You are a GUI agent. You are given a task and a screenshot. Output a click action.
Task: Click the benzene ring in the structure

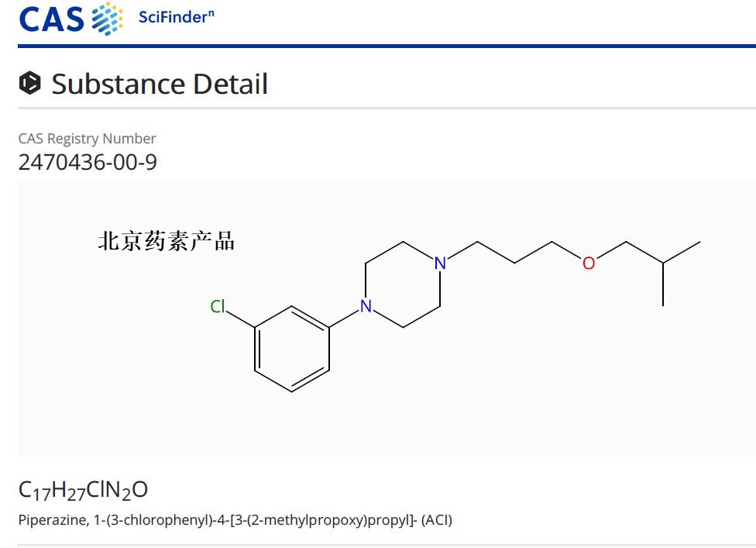(292, 349)
